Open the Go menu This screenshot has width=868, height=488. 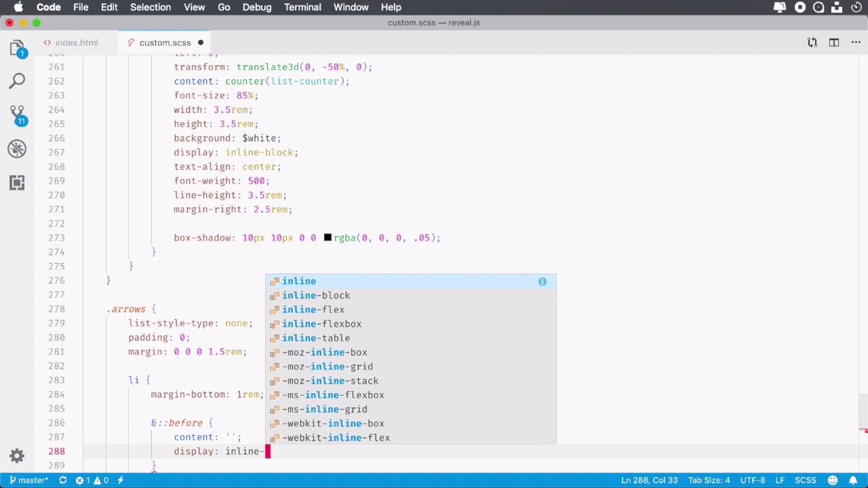224,7
